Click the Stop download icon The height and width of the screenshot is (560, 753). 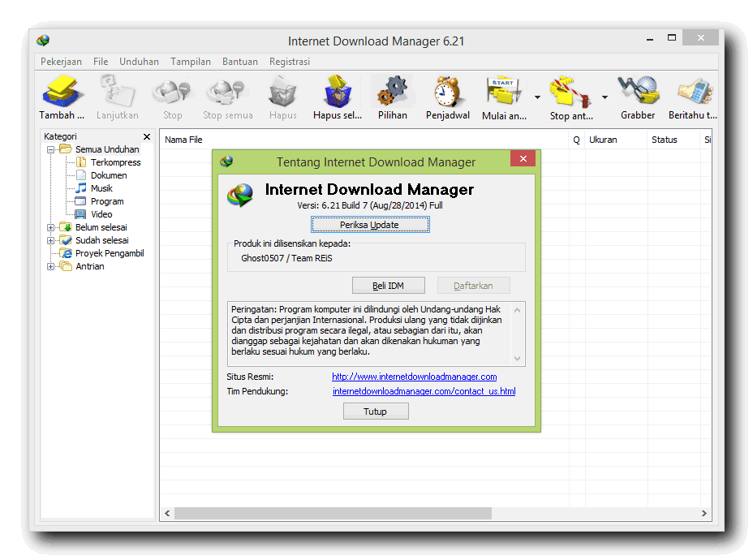[171, 89]
